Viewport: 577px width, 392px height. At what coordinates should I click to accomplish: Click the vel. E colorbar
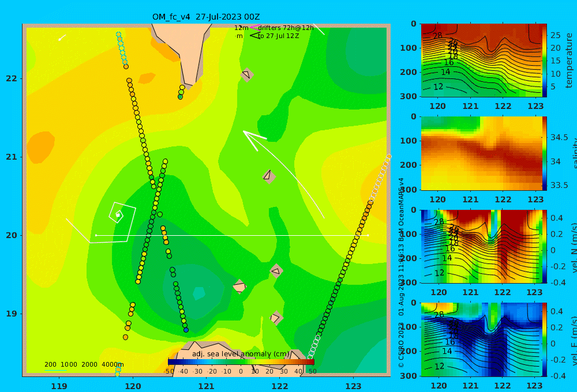coord(545,340)
